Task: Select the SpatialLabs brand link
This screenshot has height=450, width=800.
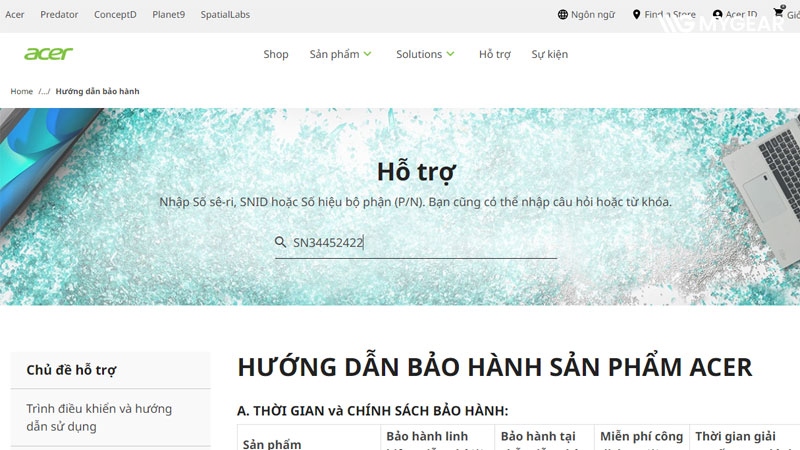Action: (225, 14)
